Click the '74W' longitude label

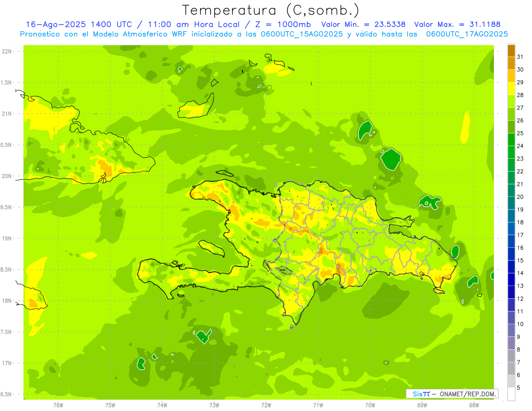point(162,405)
